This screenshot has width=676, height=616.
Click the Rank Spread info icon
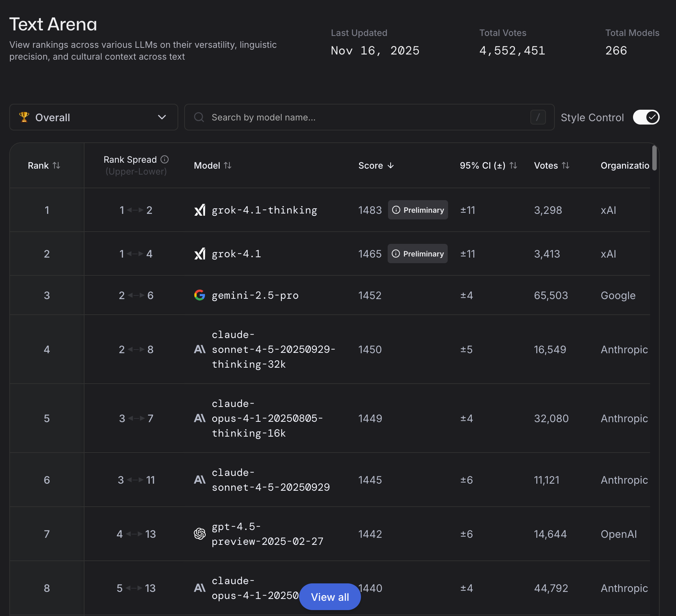(x=165, y=159)
